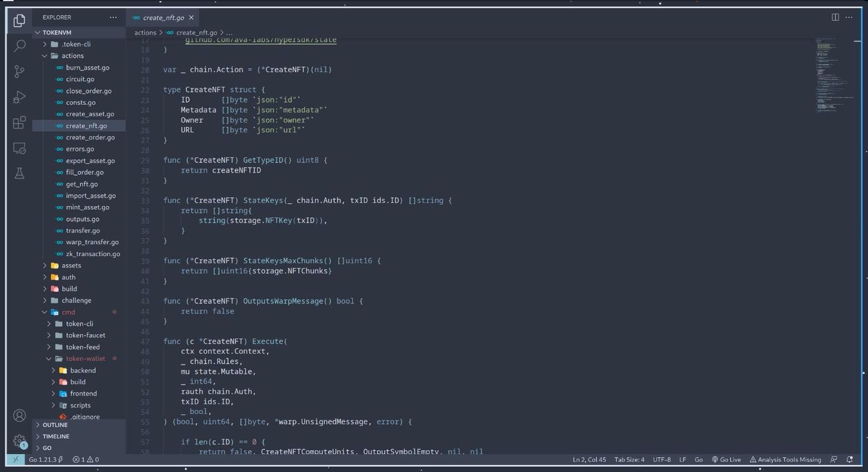Open circuit.go file
Screen dimensions: 868x472
pos(79,79)
